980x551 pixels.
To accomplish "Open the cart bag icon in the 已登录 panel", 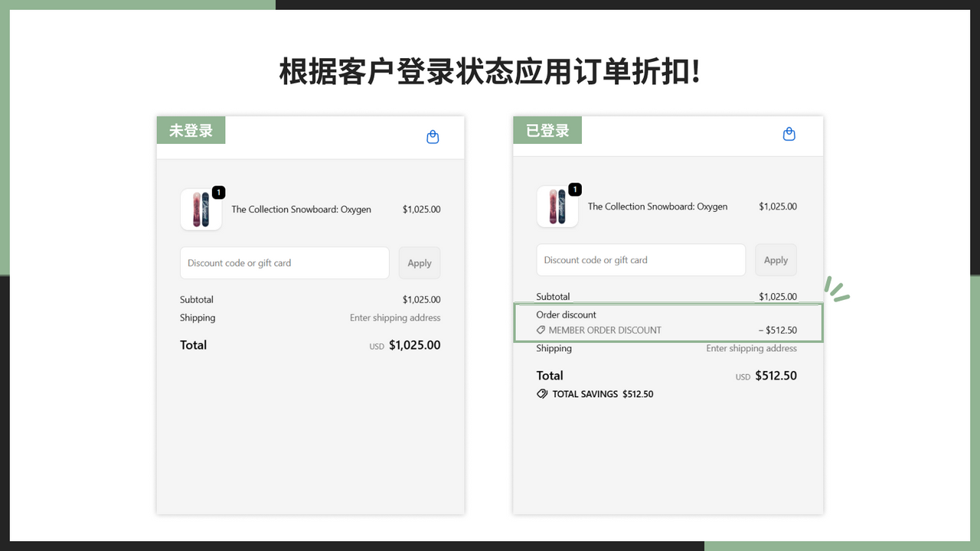I will (789, 134).
